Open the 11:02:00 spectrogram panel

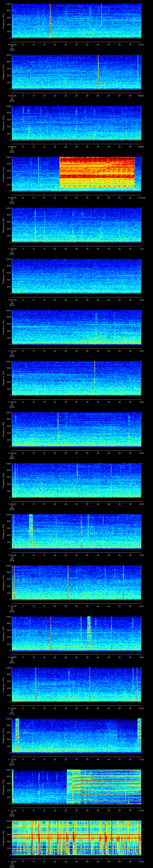coord(77,327)
